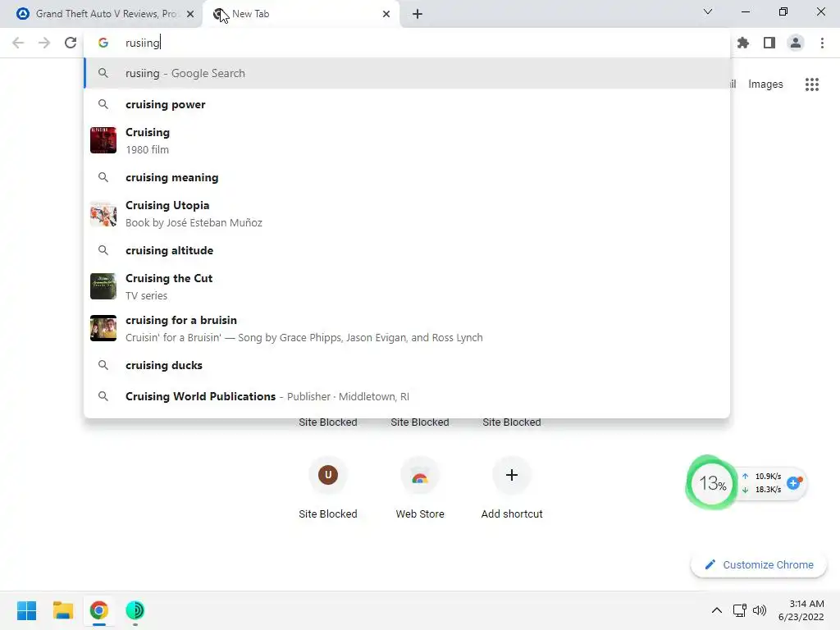Viewport: 840px width, 630px height.
Task: Click the blue plus network widget icon
Action: point(794,483)
